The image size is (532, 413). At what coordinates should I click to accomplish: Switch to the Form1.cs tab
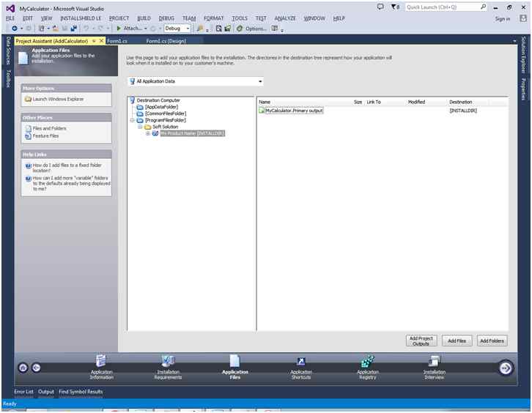117,41
